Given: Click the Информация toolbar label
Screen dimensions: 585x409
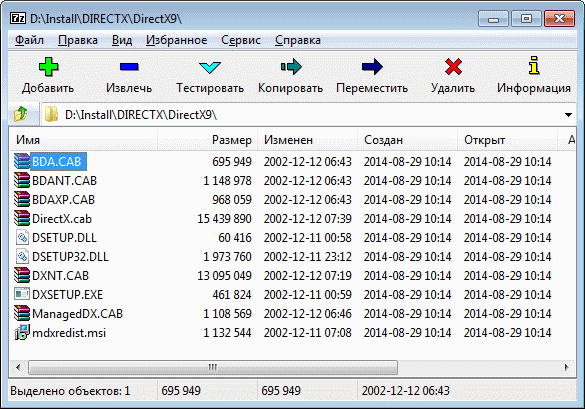Looking at the screenshot, I should coord(534,88).
